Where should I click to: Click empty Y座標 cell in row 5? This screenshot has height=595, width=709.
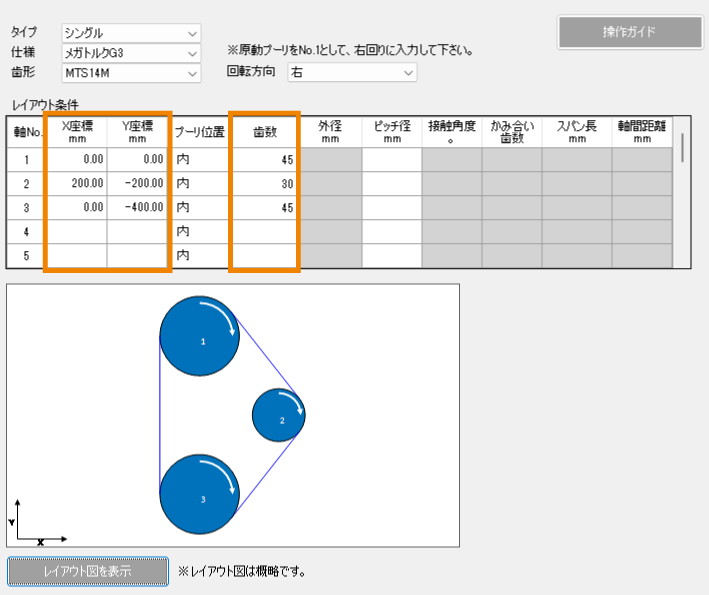pyautogui.click(x=137, y=255)
